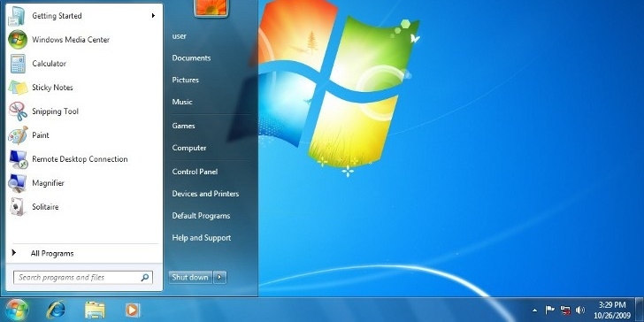Viewport: 644px width, 322px height.
Task: Click the search magnifying glass icon
Action: (x=145, y=278)
